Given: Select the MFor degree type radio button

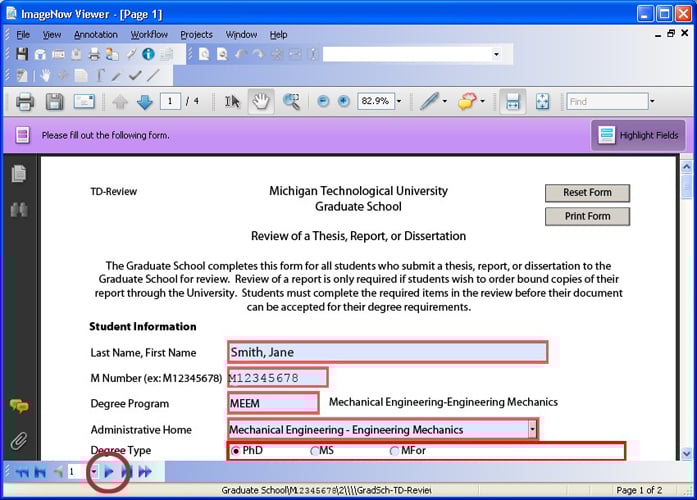Looking at the screenshot, I should (x=394, y=451).
